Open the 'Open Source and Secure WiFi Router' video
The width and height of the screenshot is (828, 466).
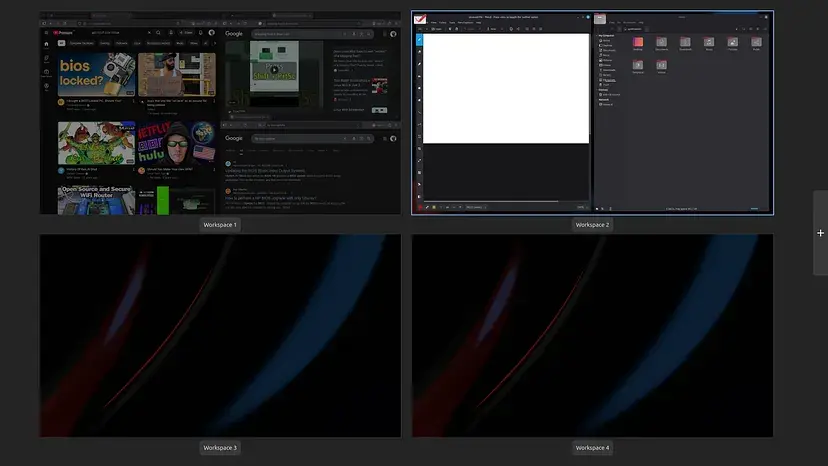pos(96,200)
